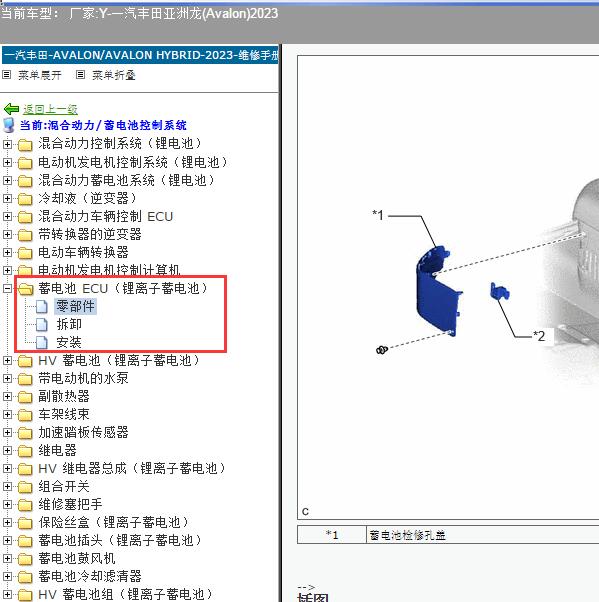The image size is (599, 602).
Task: Click the open folder icon of 蓄电池 ECU
Action: (x=26, y=289)
